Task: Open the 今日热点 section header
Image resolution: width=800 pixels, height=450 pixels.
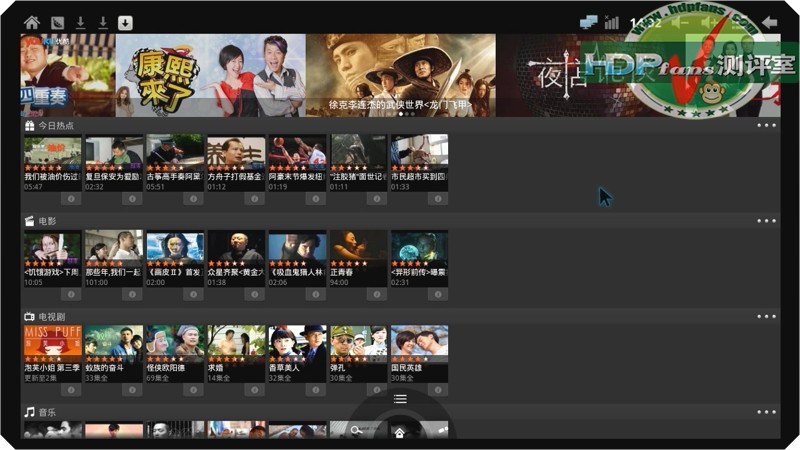Action: pyautogui.click(x=401, y=126)
